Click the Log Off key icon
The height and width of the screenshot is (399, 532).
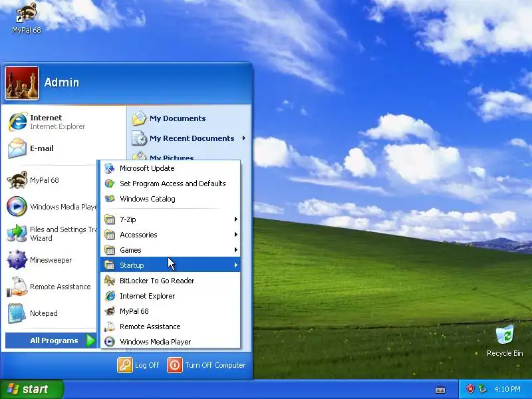(125, 365)
